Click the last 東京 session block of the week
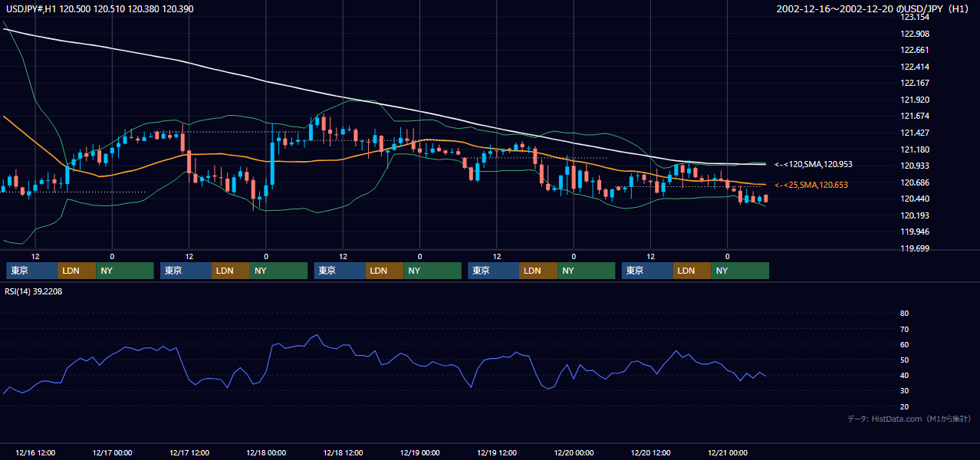 648,271
